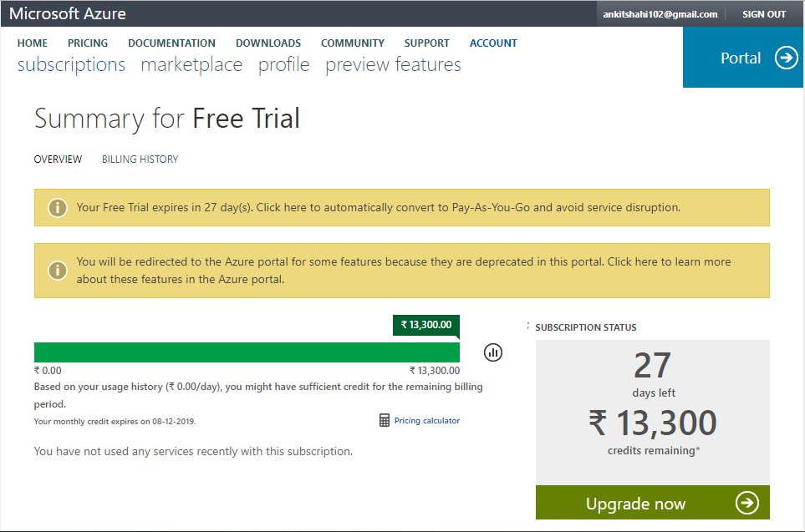Click the SUBSCRIPTION STATUS heading

(x=586, y=327)
